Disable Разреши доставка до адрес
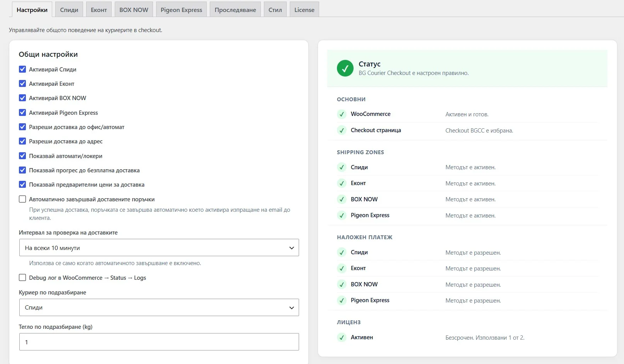The width and height of the screenshot is (624, 364). tap(22, 141)
